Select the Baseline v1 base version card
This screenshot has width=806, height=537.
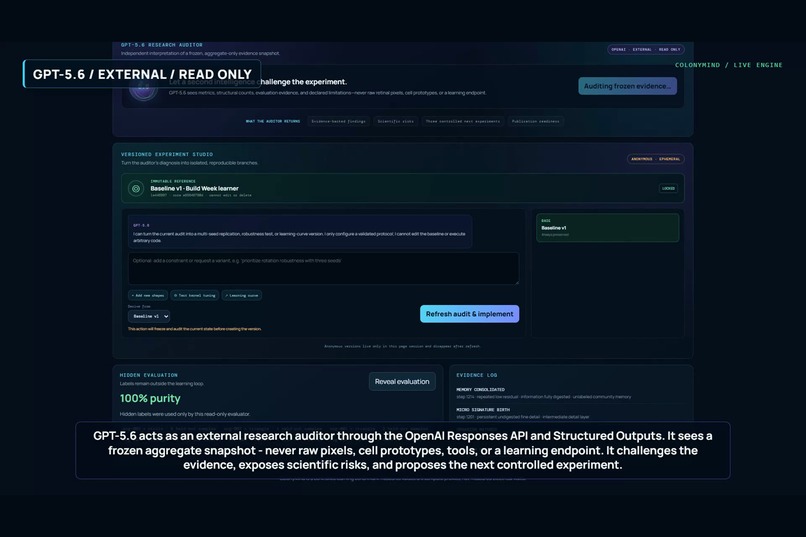tap(607, 228)
